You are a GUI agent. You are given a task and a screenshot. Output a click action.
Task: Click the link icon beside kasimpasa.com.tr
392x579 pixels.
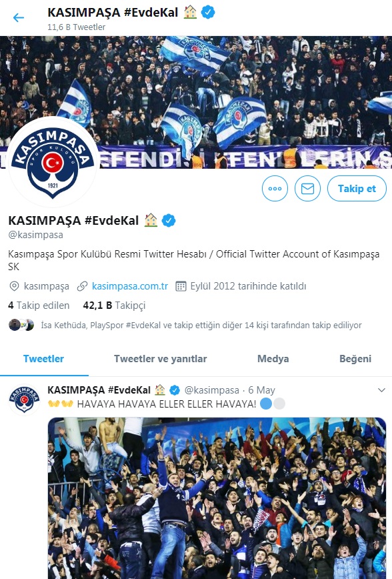[82, 286]
